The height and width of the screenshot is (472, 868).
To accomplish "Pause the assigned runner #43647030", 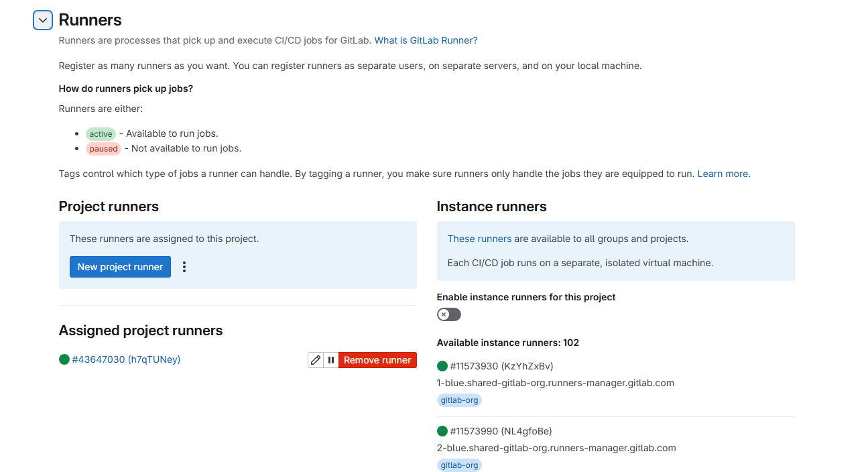I will [x=331, y=360].
